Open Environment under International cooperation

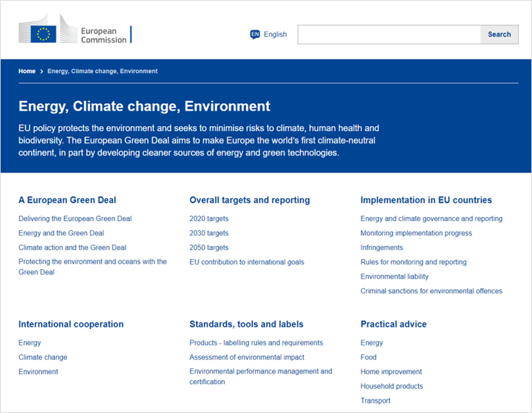tap(38, 372)
